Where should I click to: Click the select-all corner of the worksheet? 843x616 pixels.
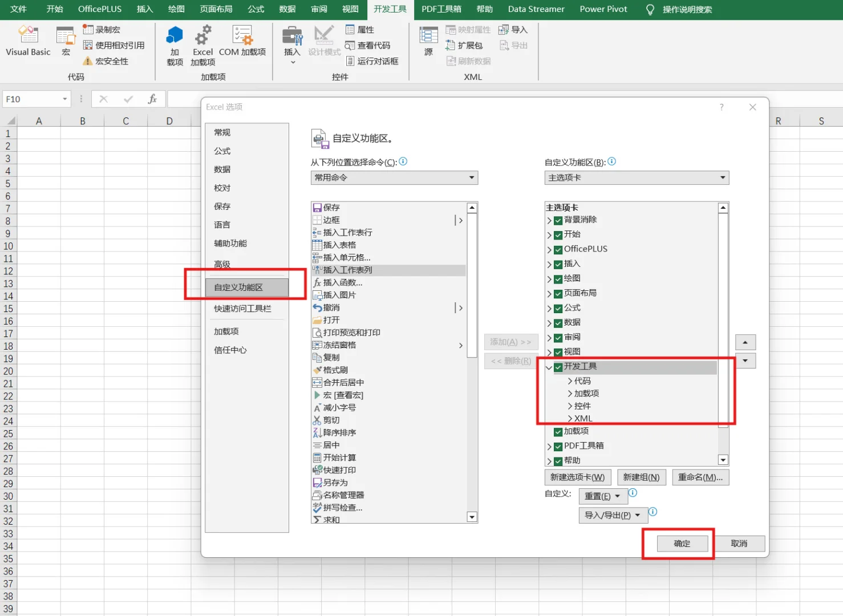click(x=10, y=120)
